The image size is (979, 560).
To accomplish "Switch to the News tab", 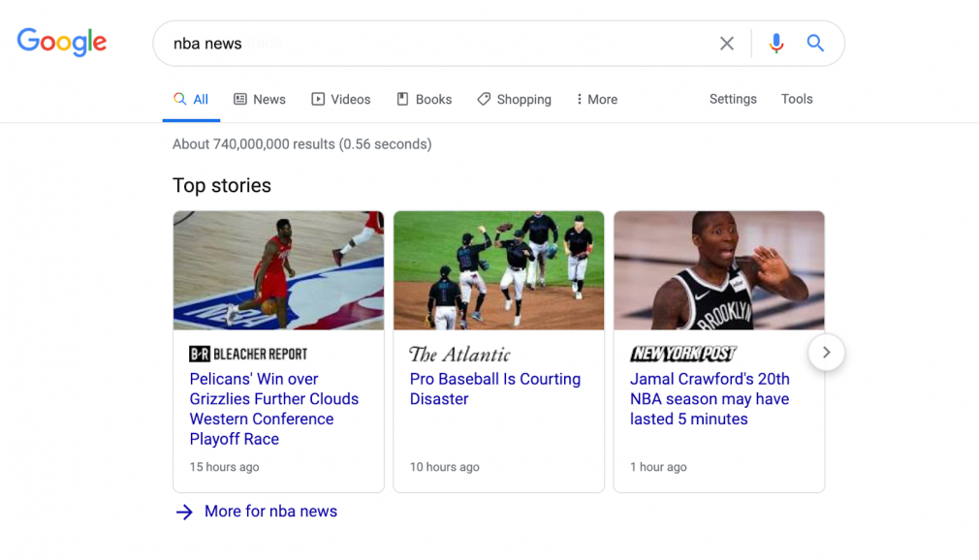I will pos(260,99).
